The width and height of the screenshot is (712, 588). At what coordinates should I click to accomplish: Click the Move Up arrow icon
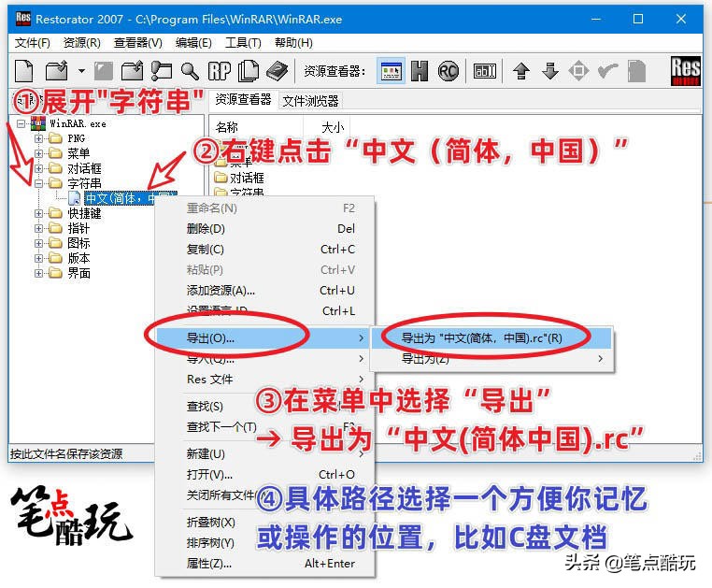(x=520, y=71)
